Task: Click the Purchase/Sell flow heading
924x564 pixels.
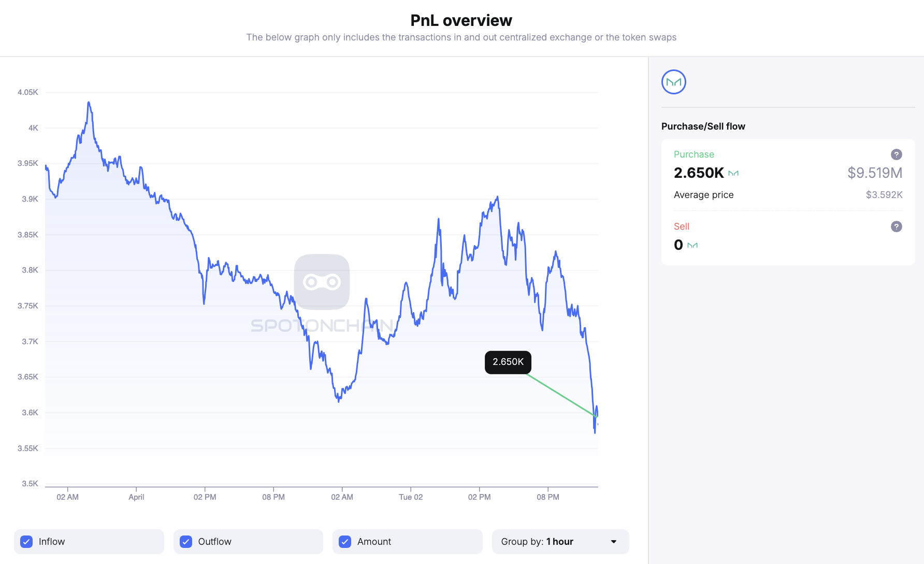Action: pos(703,126)
